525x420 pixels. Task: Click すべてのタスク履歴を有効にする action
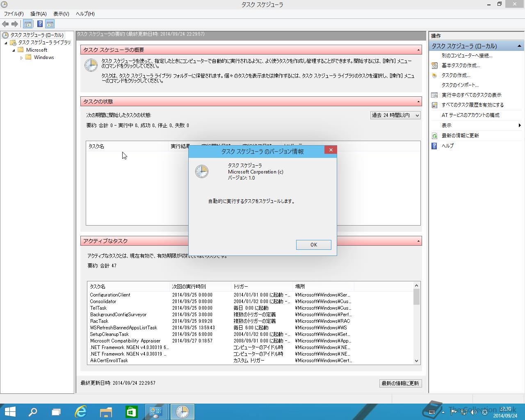coord(472,105)
